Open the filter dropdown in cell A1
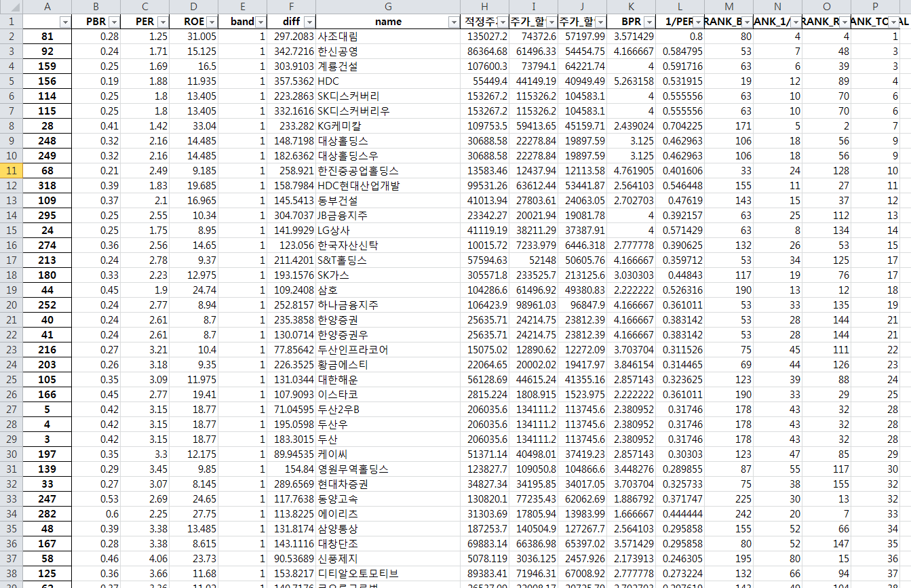The width and height of the screenshot is (911, 588). click(x=65, y=22)
